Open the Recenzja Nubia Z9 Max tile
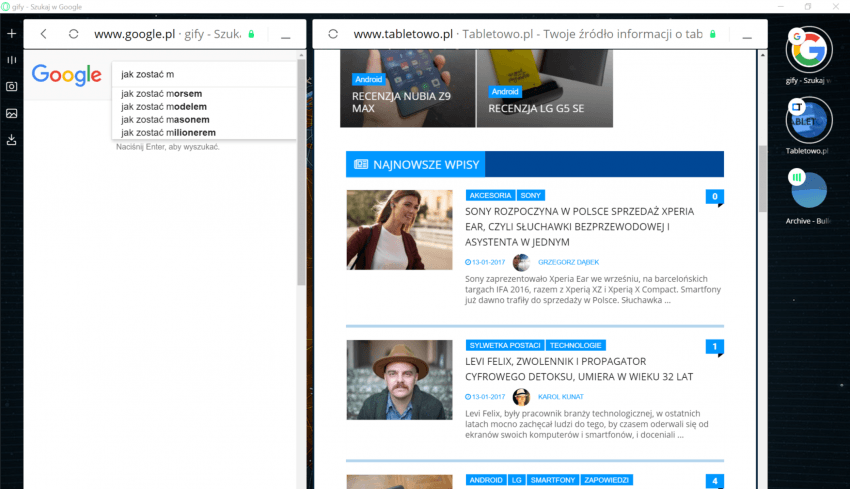The width and height of the screenshot is (850, 489). tap(408, 88)
